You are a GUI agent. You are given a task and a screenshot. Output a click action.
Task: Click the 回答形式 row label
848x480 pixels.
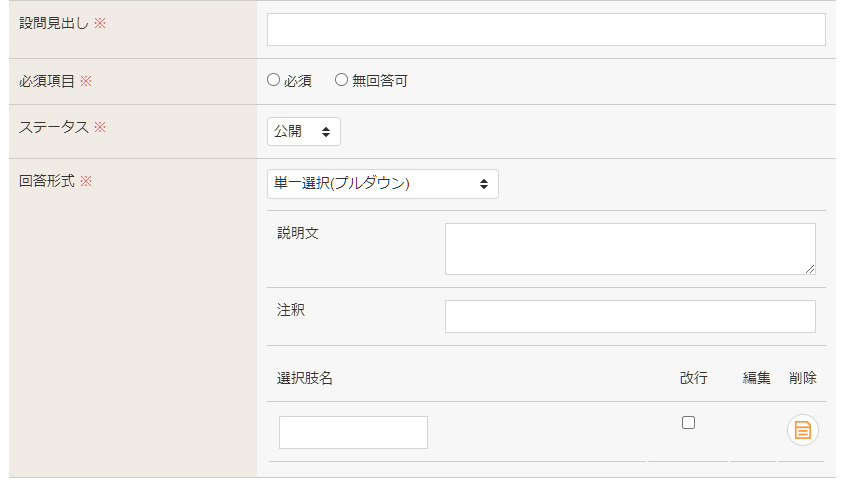point(47,181)
